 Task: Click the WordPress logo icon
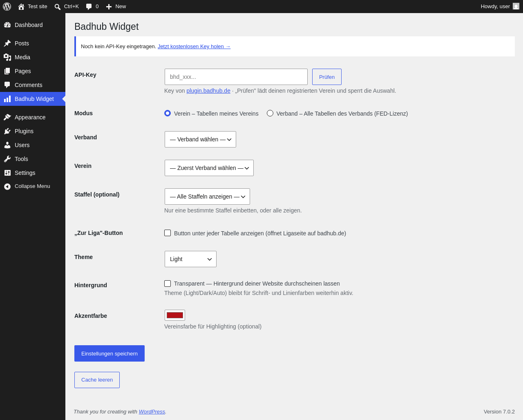(7, 7)
